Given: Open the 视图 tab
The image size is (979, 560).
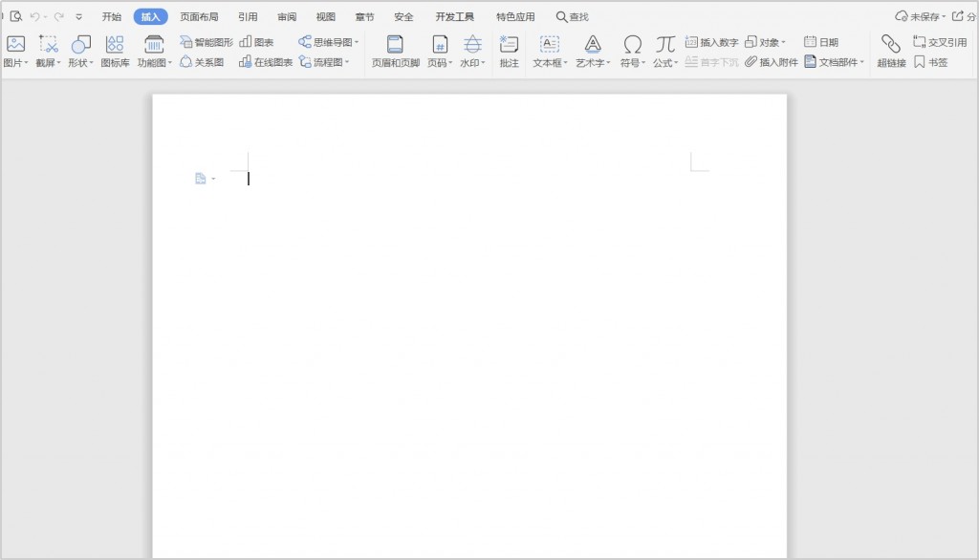Looking at the screenshot, I should point(326,17).
